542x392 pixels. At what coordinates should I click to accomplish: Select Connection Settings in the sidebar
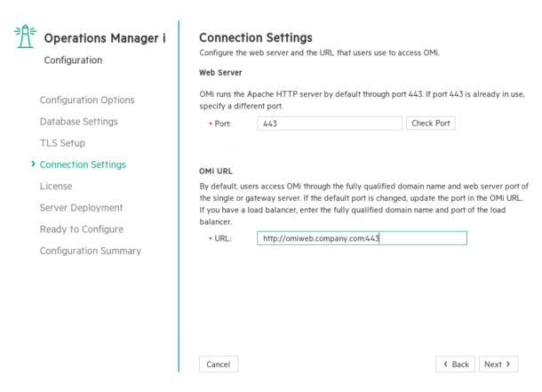[83, 164]
